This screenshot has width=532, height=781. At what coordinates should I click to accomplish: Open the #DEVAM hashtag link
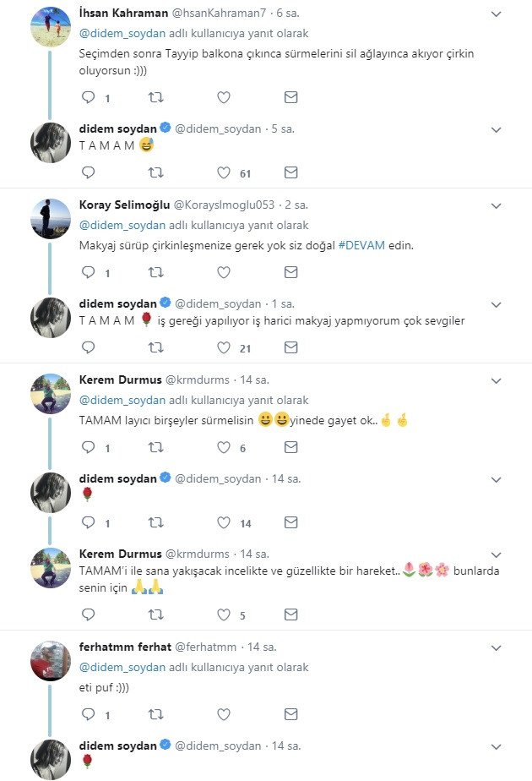click(x=362, y=244)
